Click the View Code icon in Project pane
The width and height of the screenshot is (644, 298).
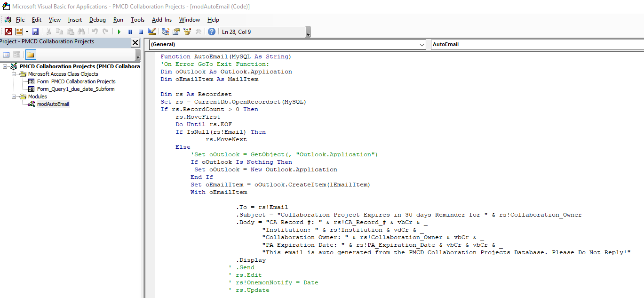tap(7, 55)
